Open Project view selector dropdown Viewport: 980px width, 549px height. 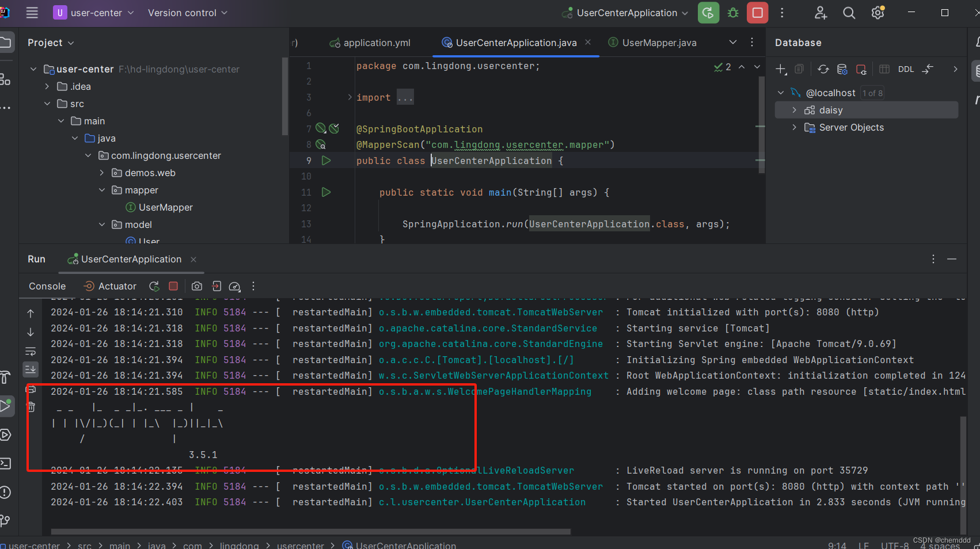(51, 43)
